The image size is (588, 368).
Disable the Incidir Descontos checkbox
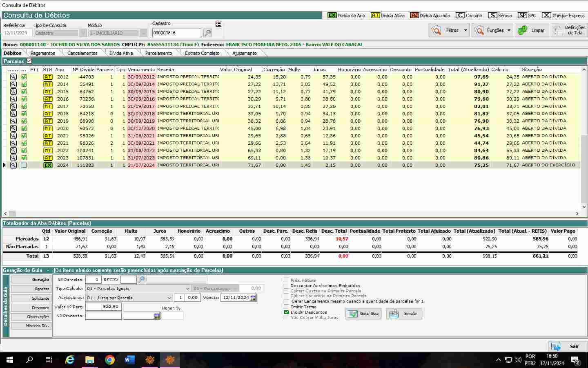286,312
